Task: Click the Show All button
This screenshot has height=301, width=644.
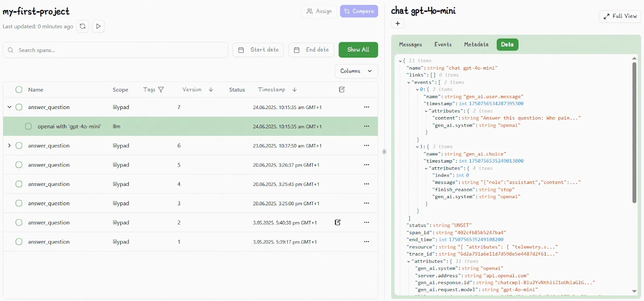Action: point(358,49)
